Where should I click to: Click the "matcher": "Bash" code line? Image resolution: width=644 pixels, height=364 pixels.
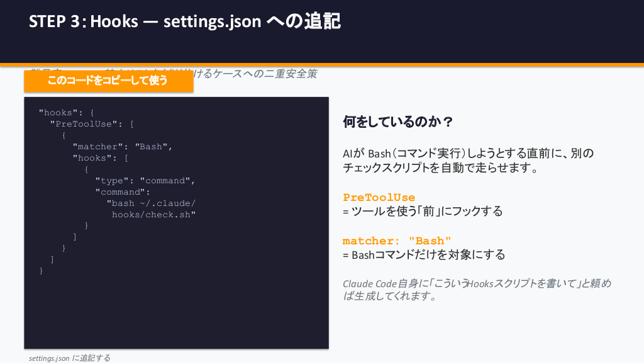(122, 147)
